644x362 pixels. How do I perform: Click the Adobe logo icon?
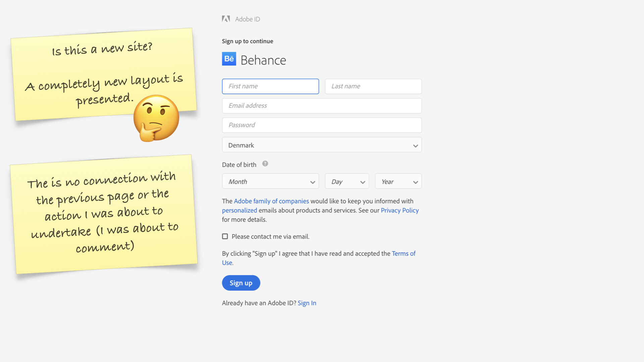(226, 19)
